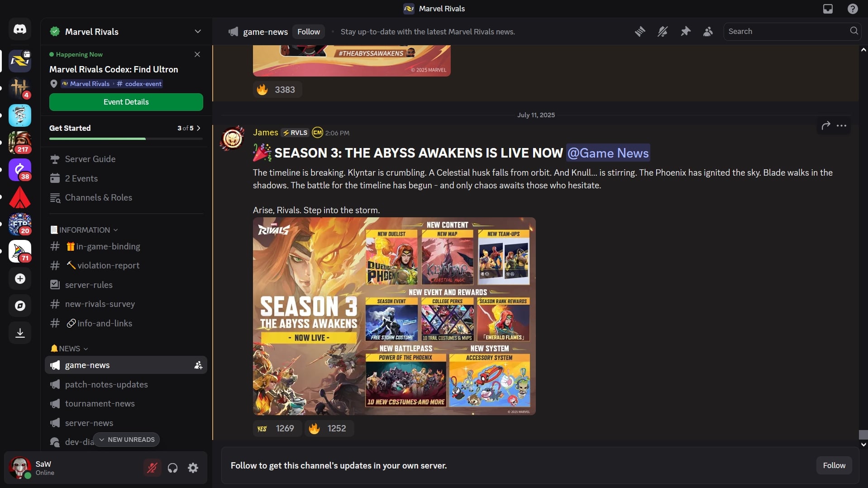Image resolution: width=868 pixels, height=488 pixels.
Task: Click chat scrollbar thumb
Action: (863, 435)
